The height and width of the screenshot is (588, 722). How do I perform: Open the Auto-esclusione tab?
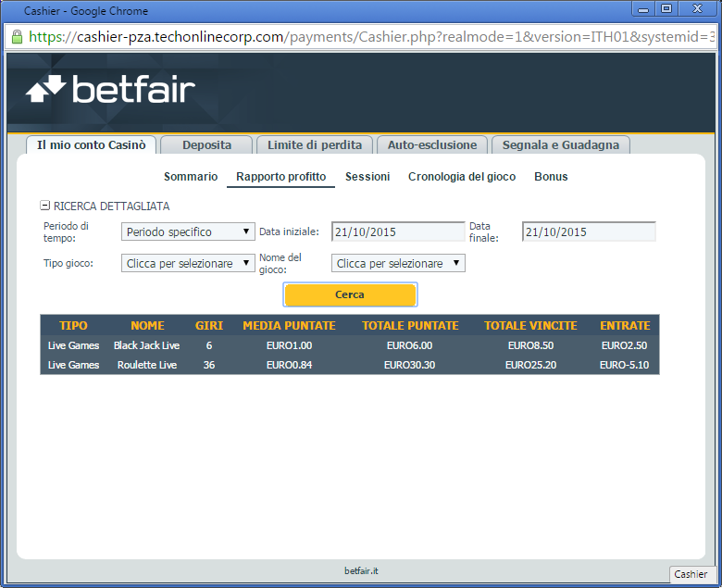pos(432,145)
